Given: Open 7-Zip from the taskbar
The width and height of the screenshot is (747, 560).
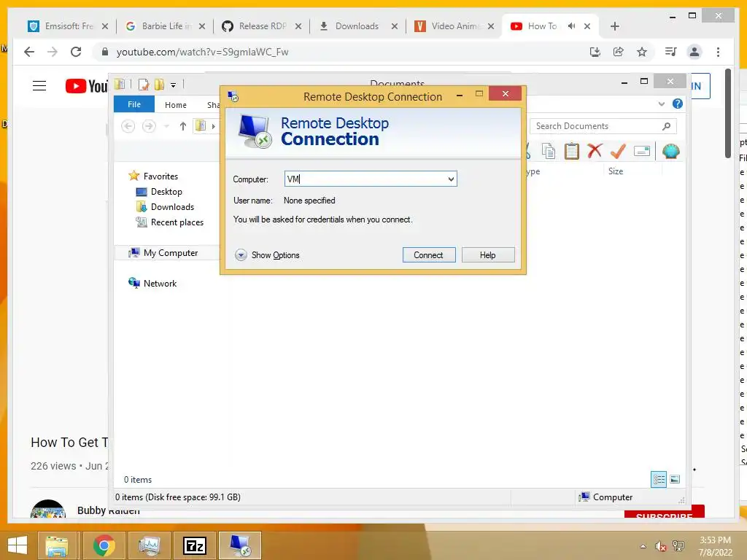Looking at the screenshot, I should point(195,545).
